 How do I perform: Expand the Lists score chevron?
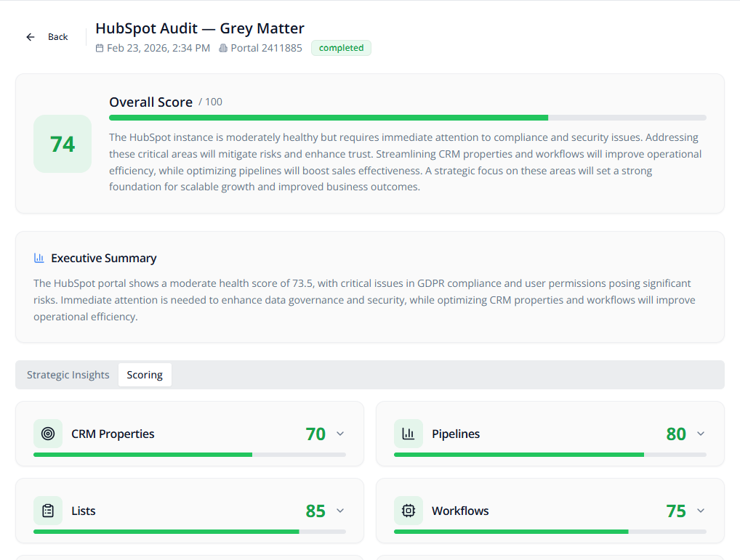(340, 511)
